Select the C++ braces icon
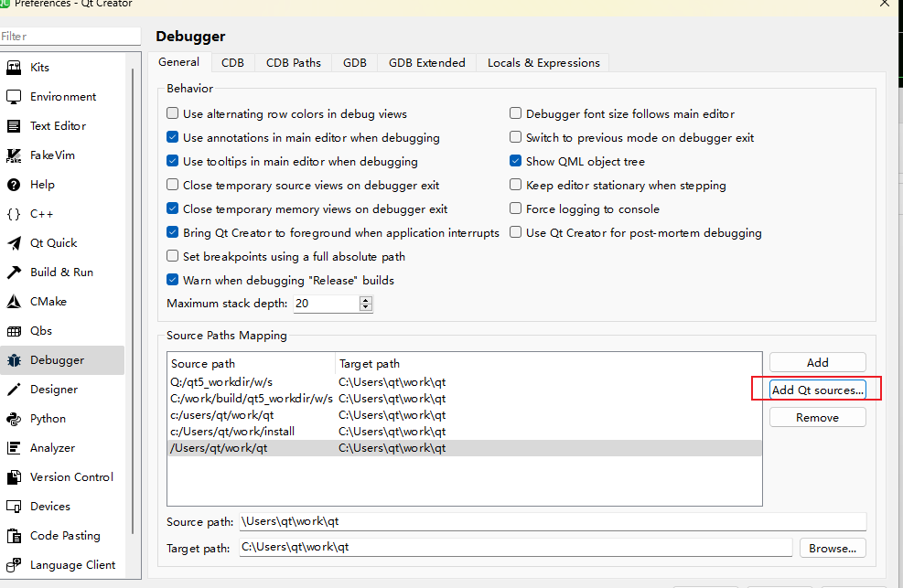Image resolution: width=903 pixels, height=588 pixels. click(14, 214)
